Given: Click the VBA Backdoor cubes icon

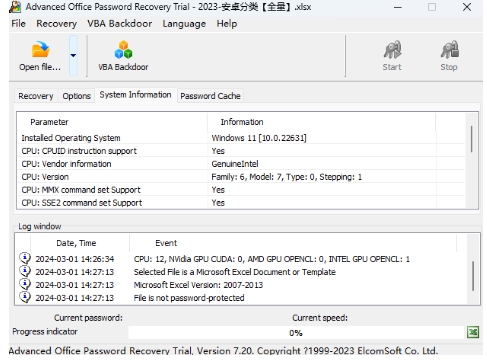Looking at the screenshot, I should coord(123,50).
